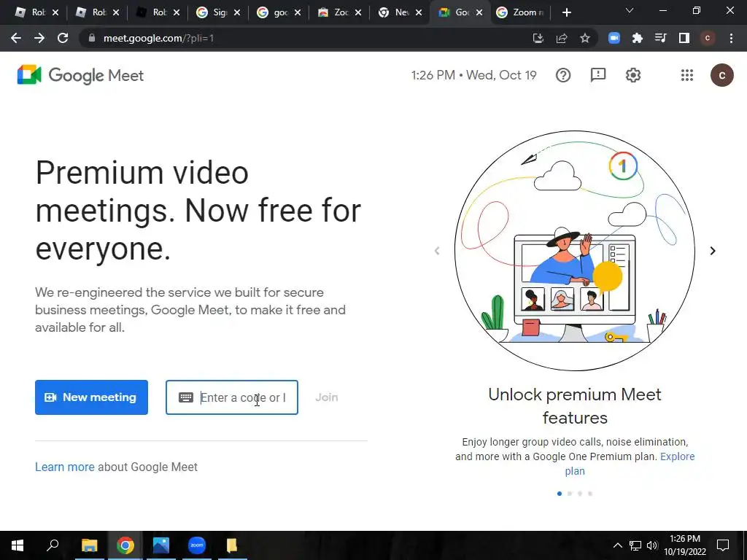Screen dimensions: 747x560
Task: Open the Windows Start menu
Action: pyautogui.click(x=18, y=545)
